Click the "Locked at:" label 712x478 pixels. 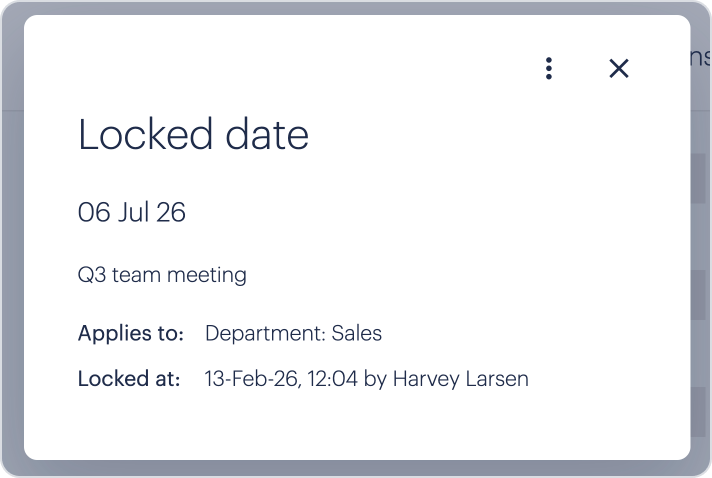click(x=128, y=379)
